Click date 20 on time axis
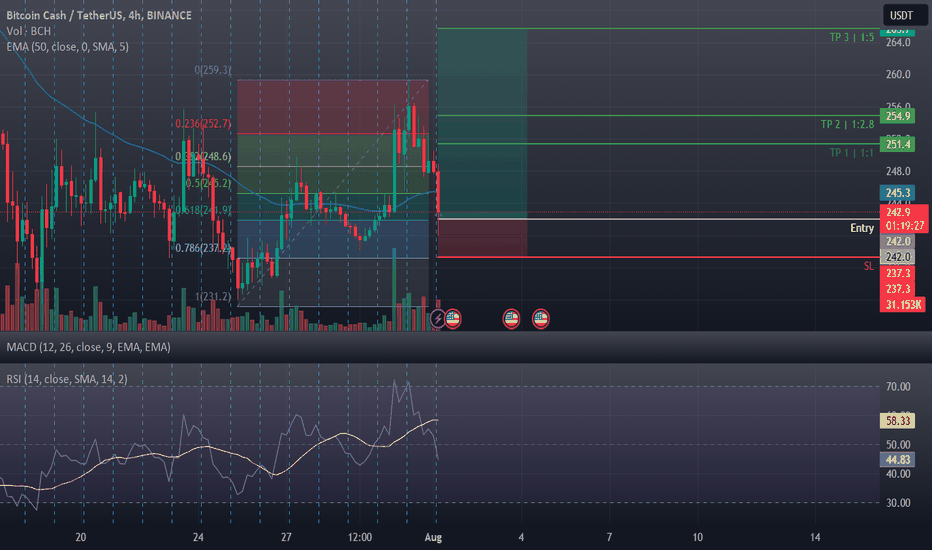 click(81, 538)
